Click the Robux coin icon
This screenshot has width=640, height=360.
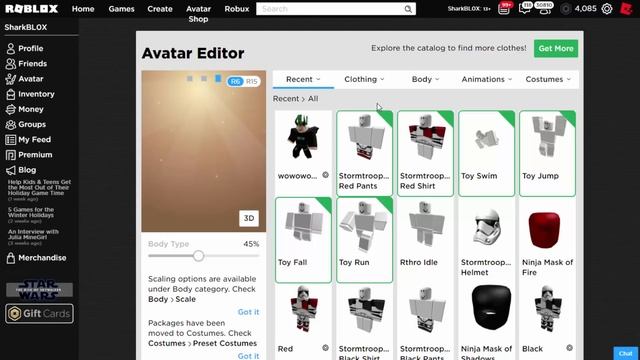pyautogui.click(x=566, y=9)
